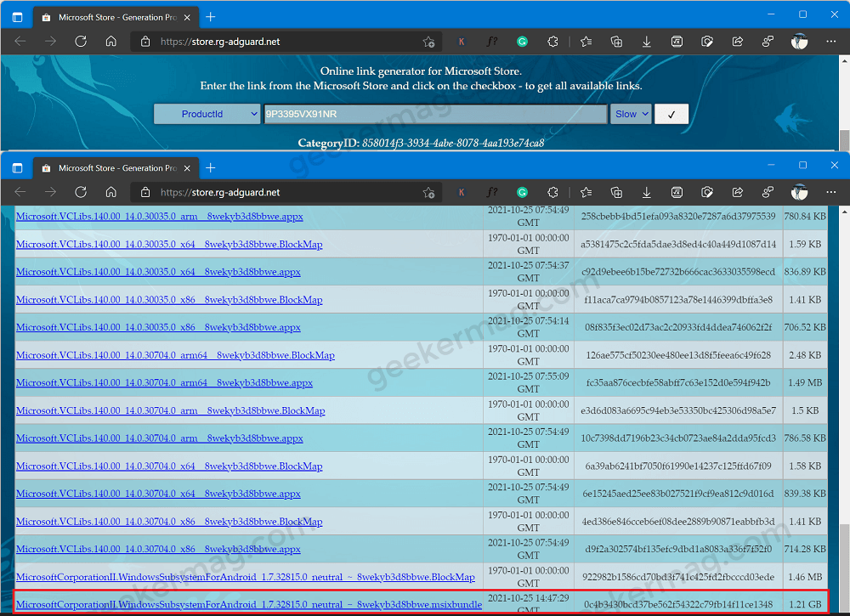The height and width of the screenshot is (616, 850).
Task: Open tab actions menu in the lower window
Action: (x=17, y=168)
